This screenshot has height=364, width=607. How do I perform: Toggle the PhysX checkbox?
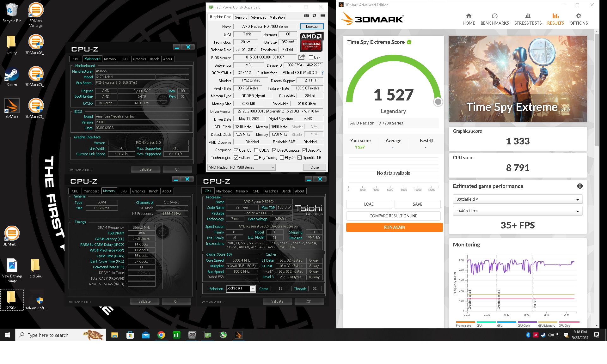282,158
